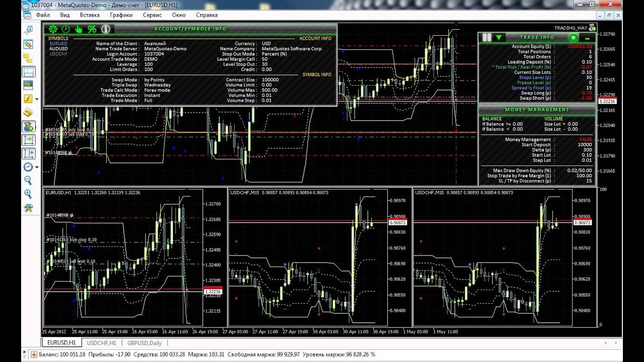
Task: Click the 0.90873 price label on the middle USDCHF chart
Action: (x=398, y=222)
